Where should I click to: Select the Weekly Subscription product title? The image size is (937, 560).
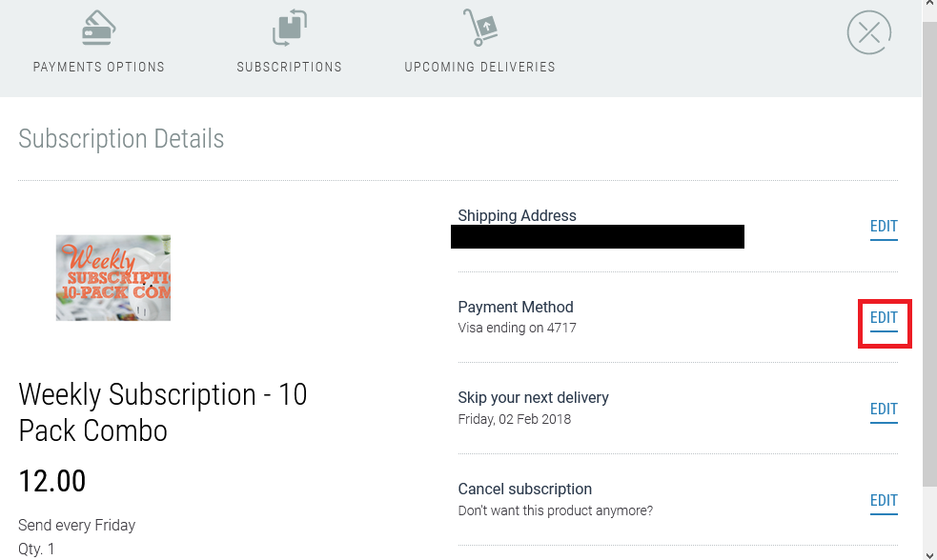[x=162, y=412]
